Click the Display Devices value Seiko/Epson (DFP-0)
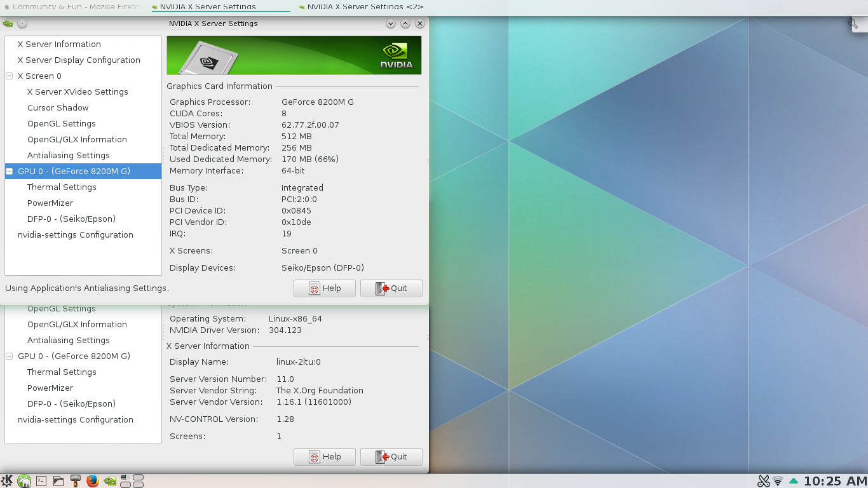The width and height of the screenshot is (868, 488). pos(323,268)
